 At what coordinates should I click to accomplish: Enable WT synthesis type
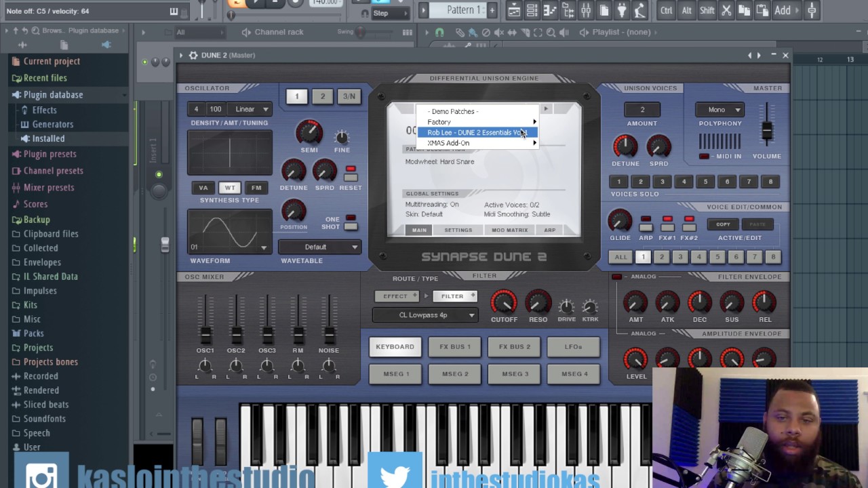click(230, 188)
